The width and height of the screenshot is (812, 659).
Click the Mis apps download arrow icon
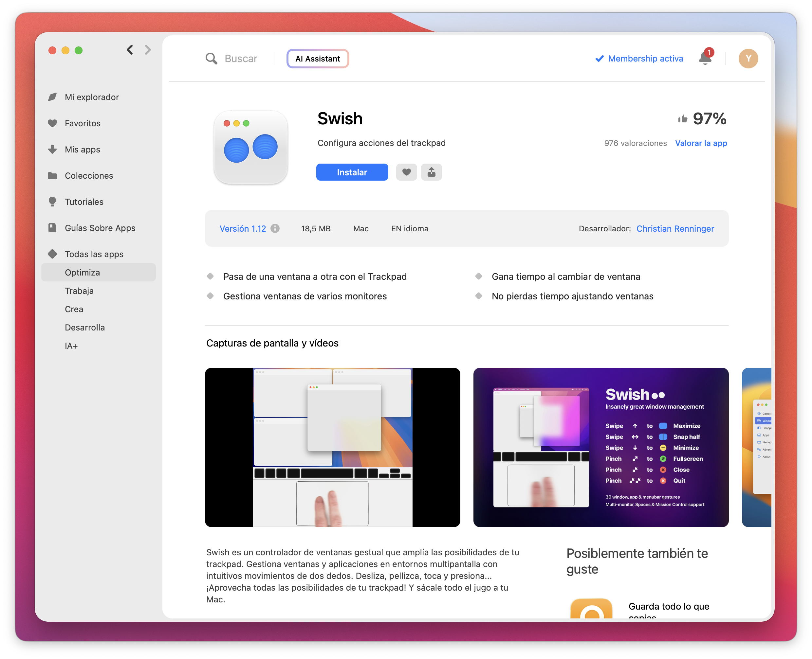pyautogui.click(x=52, y=149)
